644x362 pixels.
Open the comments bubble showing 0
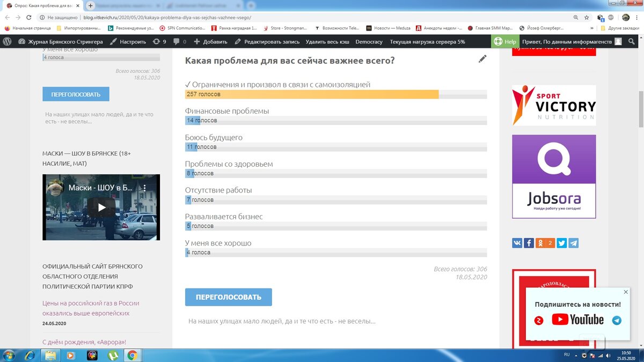(x=180, y=41)
